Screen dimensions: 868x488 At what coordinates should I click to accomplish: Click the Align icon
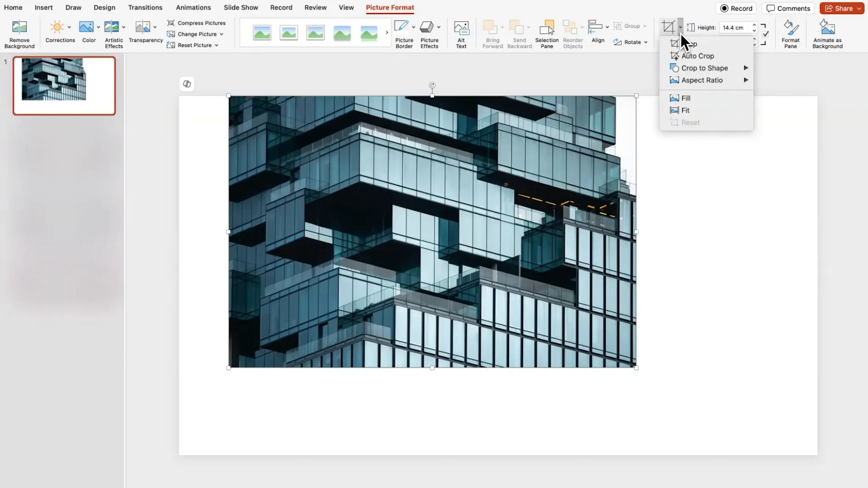(x=595, y=27)
